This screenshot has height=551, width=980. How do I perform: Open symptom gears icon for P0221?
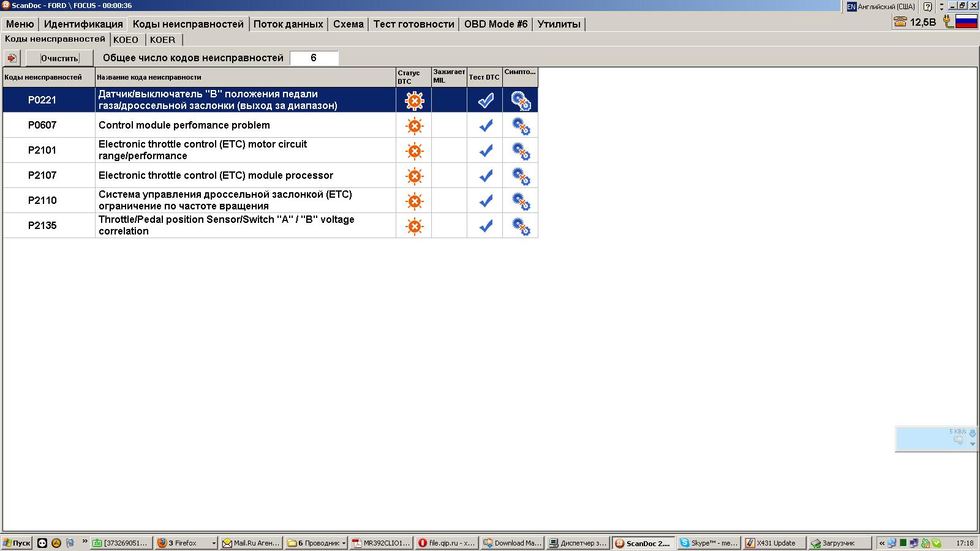coord(521,101)
